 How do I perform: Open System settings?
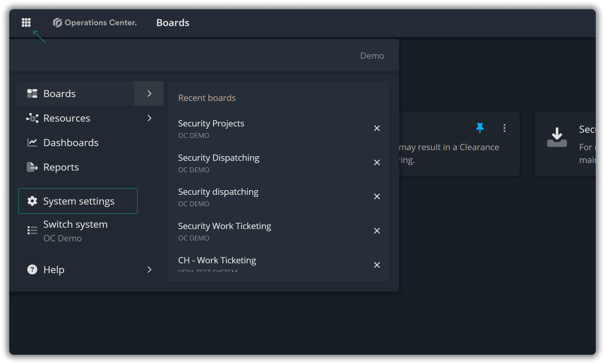78,201
